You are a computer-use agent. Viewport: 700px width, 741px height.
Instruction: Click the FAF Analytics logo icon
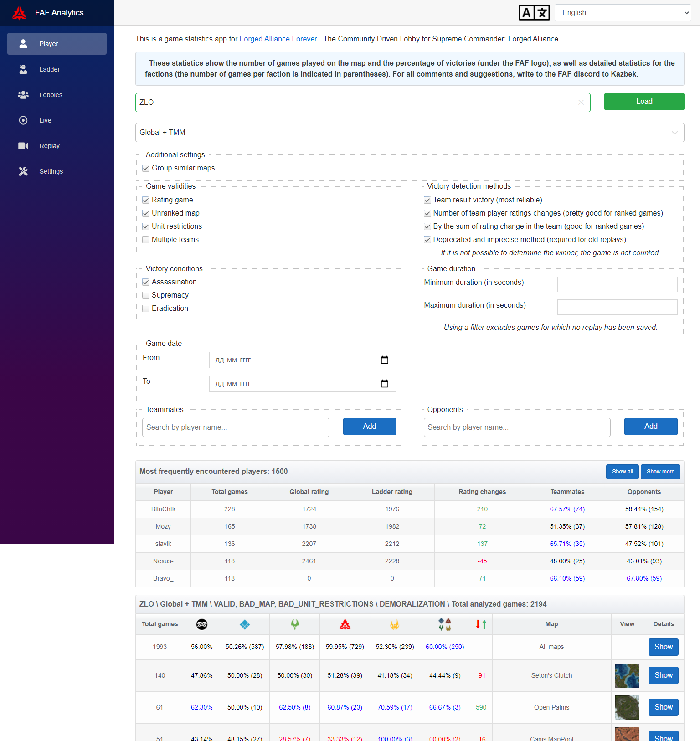tap(19, 13)
